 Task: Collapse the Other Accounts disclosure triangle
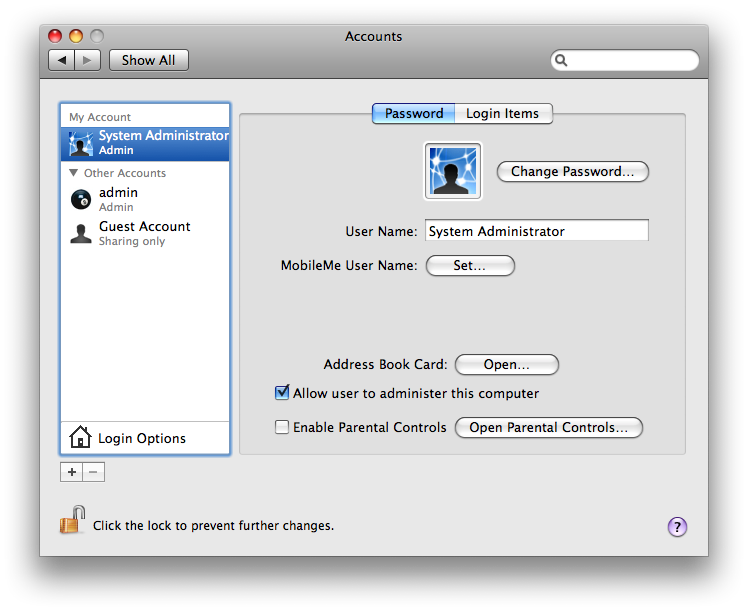tap(74, 173)
